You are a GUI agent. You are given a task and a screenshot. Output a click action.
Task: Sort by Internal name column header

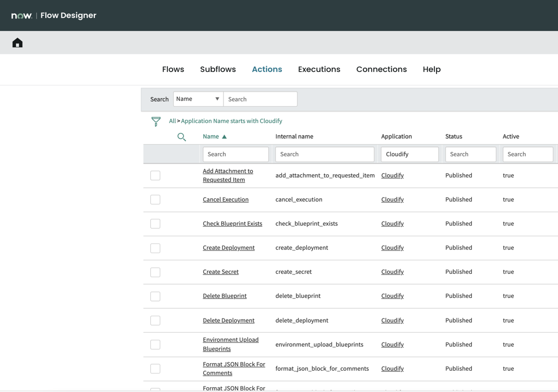pos(294,137)
